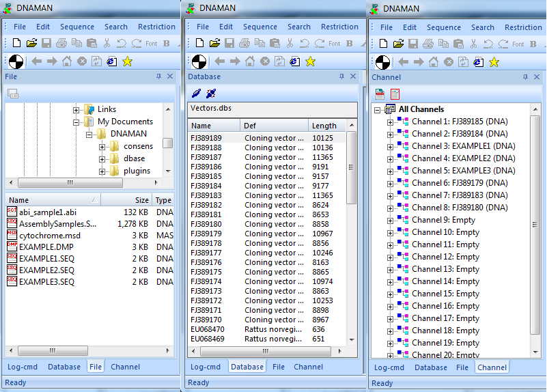Select Channel 3: EXAMPLE1 (DNA)
This screenshot has width=547, height=392.
[x=463, y=146]
